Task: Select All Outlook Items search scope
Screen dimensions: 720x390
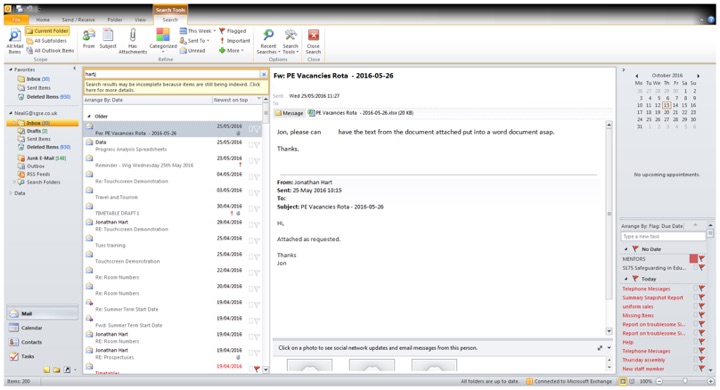Action: (50, 51)
